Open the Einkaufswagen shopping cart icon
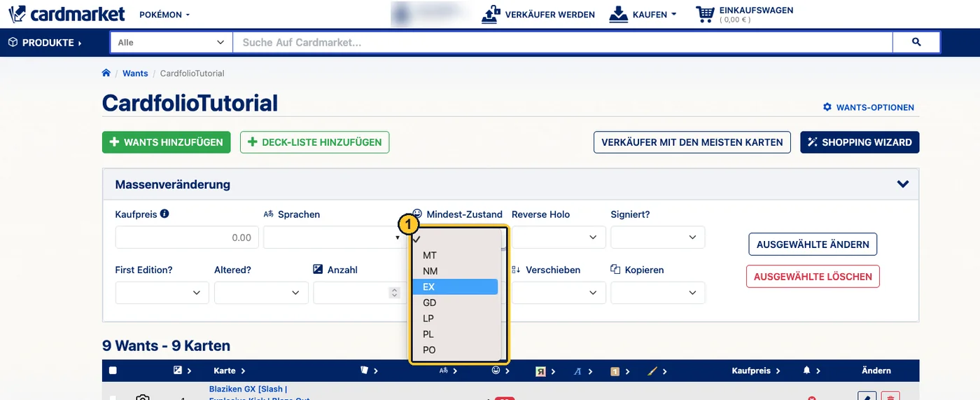 click(706, 14)
